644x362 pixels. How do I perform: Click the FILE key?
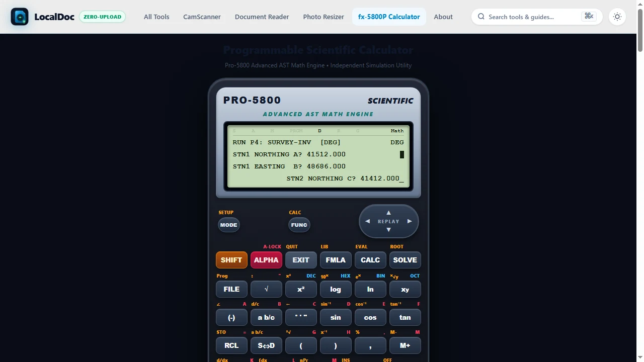[x=231, y=289]
